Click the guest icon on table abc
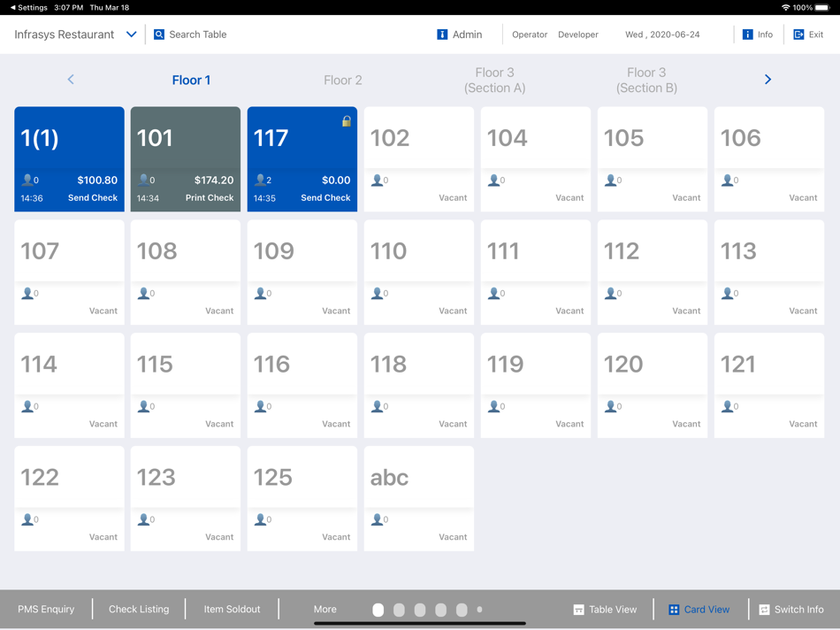The image size is (840, 630). tap(378, 519)
